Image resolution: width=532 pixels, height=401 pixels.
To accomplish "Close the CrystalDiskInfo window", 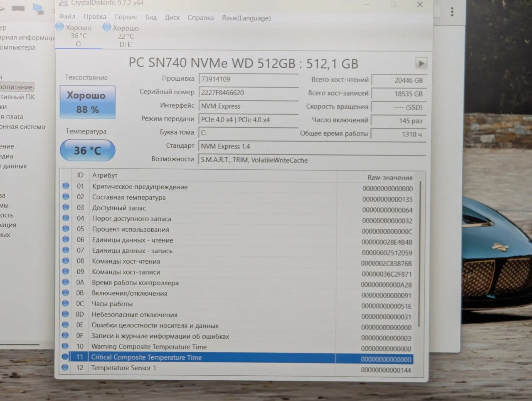I will pos(420,5).
